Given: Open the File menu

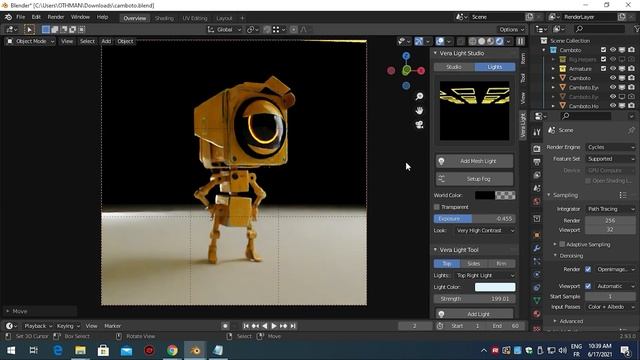Looking at the screenshot, I should pos(20,17).
